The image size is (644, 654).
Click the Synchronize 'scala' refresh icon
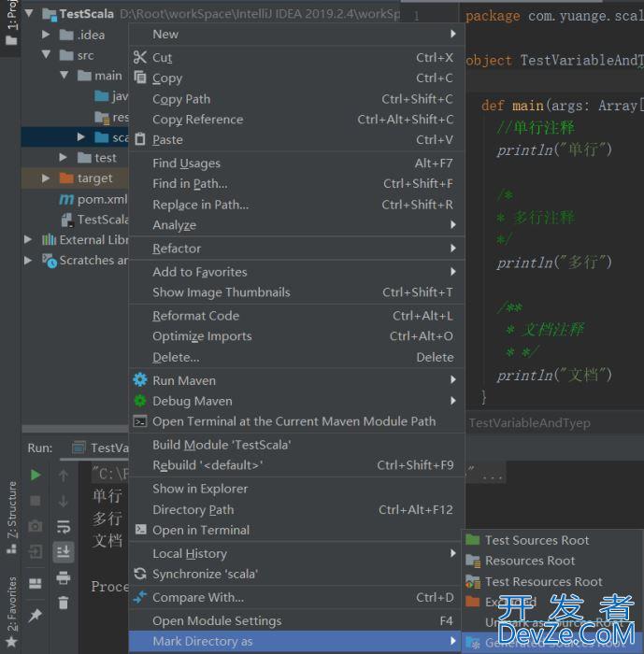click(x=140, y=574)
